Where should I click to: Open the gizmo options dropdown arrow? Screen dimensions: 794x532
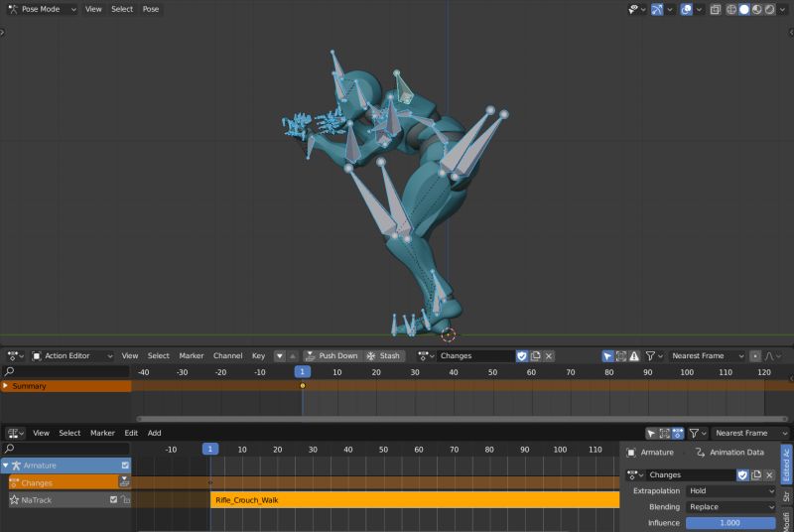(x=670, y=9)
